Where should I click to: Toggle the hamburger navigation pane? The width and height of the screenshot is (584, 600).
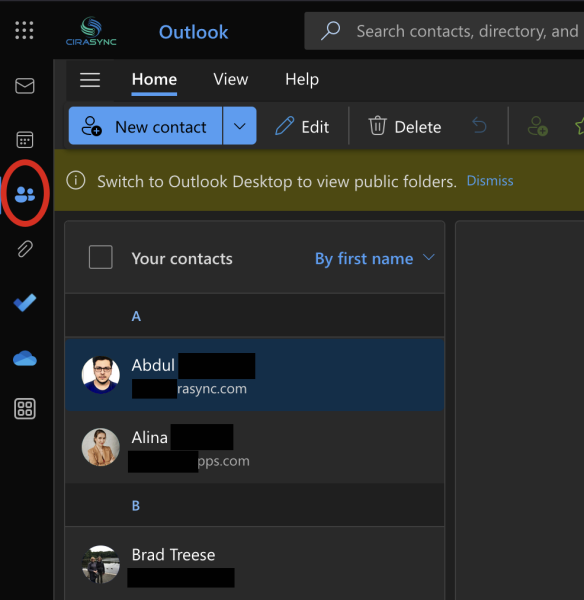(x=90, y=80)
